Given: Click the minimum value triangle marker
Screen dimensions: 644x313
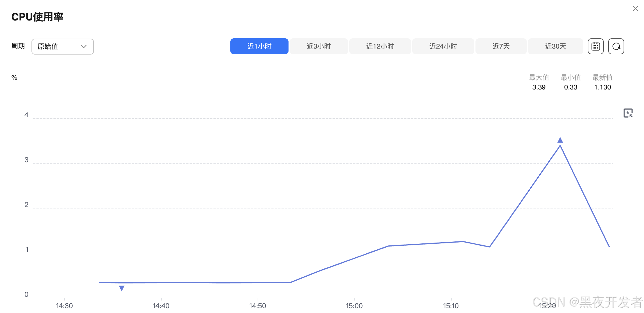Looking at the screenshot, I should coord(122,288).
